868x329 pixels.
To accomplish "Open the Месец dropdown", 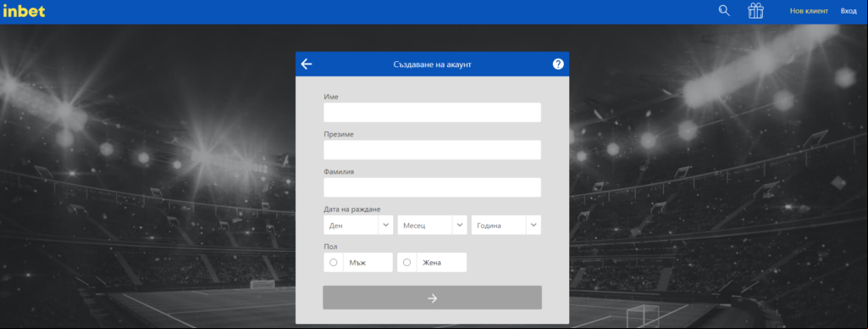I will tap(433, 225).
